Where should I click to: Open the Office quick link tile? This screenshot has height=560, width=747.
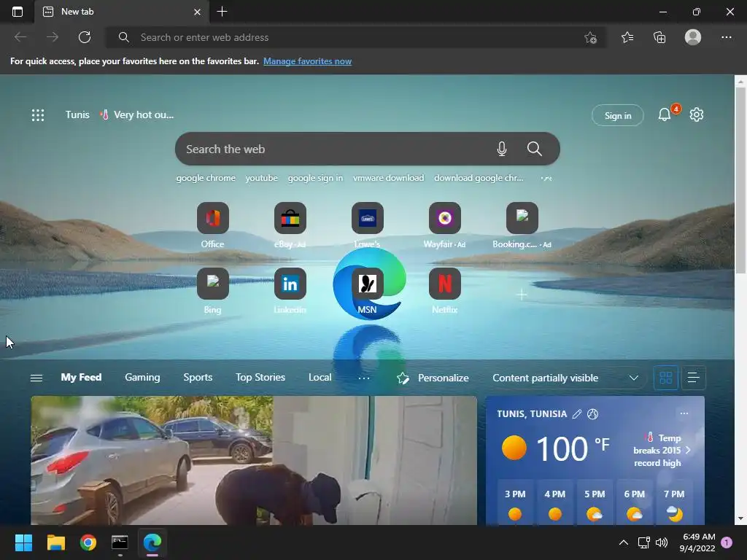point(212,218)
